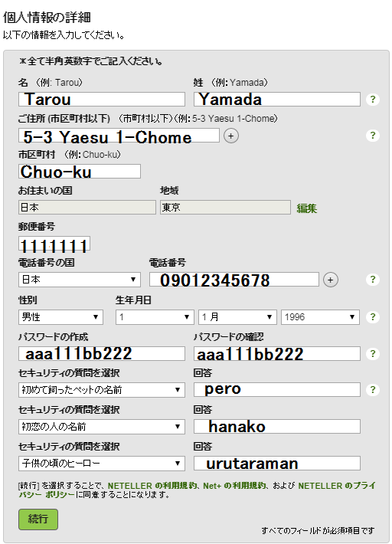
Task: Open the phone country dropdown showing 日本
Action: (80, 280)
